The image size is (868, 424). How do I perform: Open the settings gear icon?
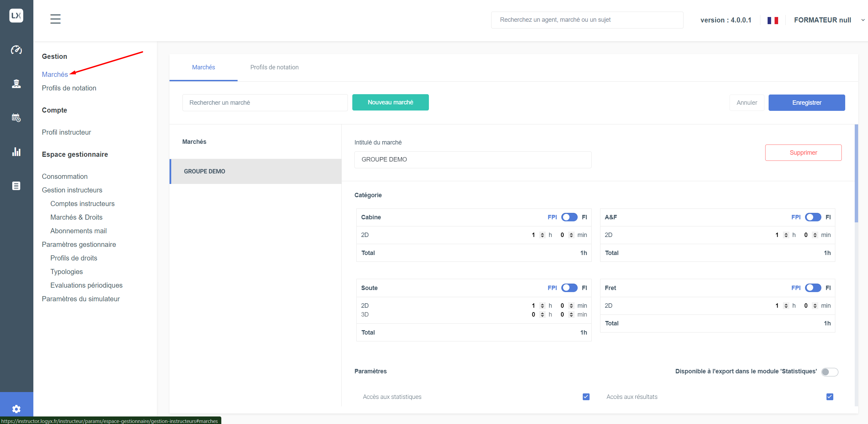[x=16, y=409]
